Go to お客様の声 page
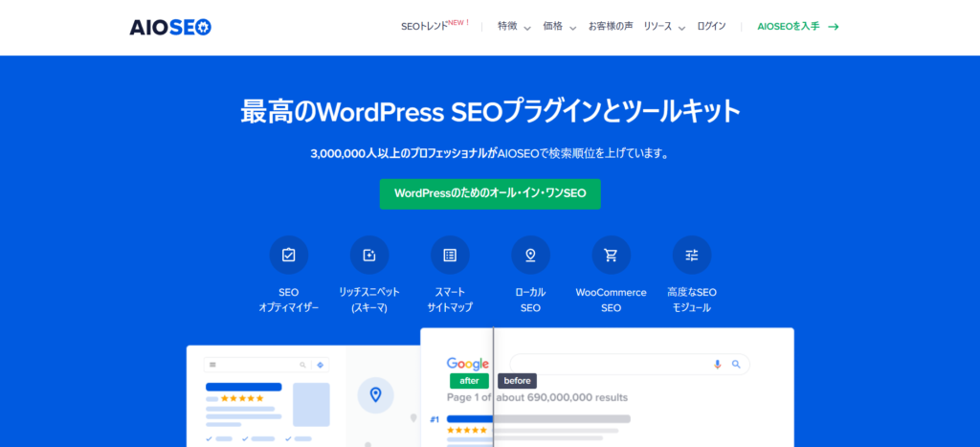The height and width of the screenshot is (447, 980). (611, 26)
